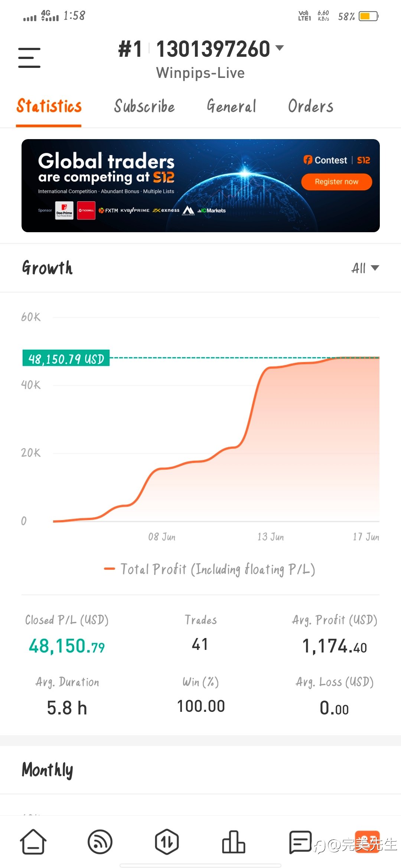This screenshot has height=868, width=401.
Task: Open the All time range dropdown
Action: 365,268
